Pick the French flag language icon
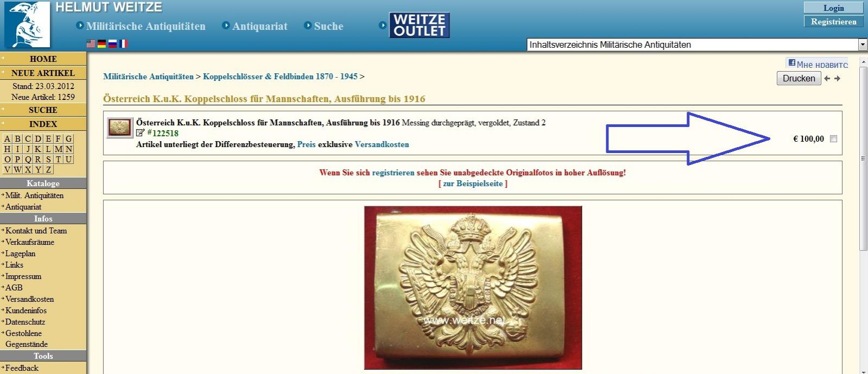868x374 pixels. pos(123,44)
